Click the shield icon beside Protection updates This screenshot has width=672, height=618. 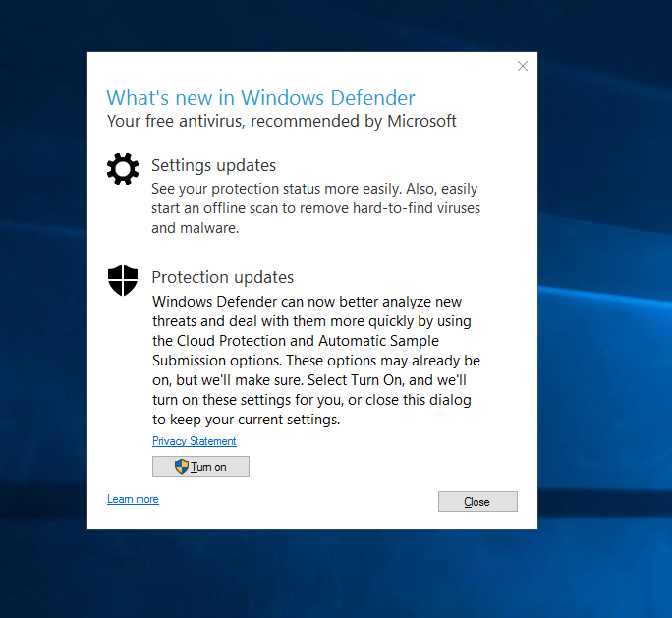click(x=123, y=281)
